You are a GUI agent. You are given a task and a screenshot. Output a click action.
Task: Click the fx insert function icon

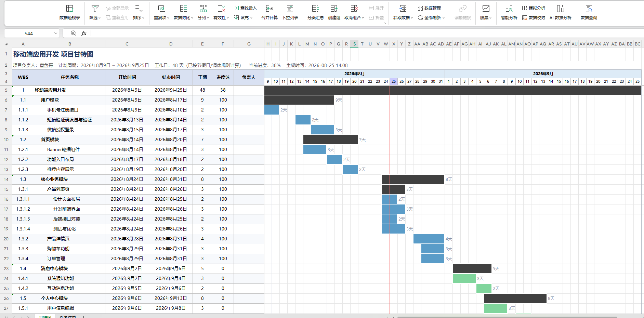point(84,33)
